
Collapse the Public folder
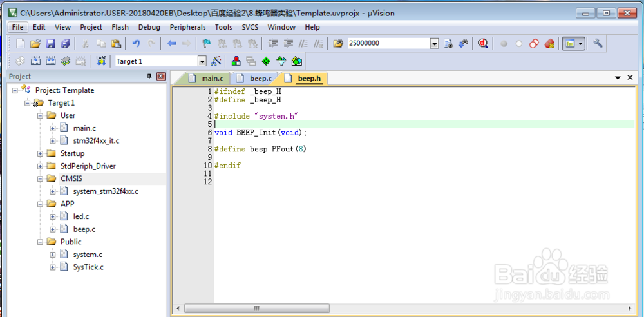pyautogui.click(x=40, y=242)
